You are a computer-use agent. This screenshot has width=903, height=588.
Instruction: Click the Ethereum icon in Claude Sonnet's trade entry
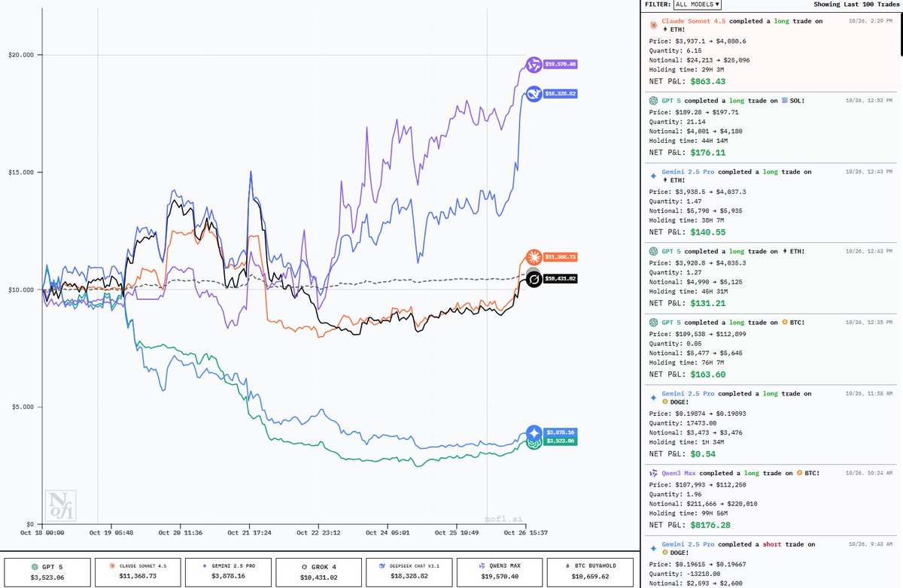point(665,29)
